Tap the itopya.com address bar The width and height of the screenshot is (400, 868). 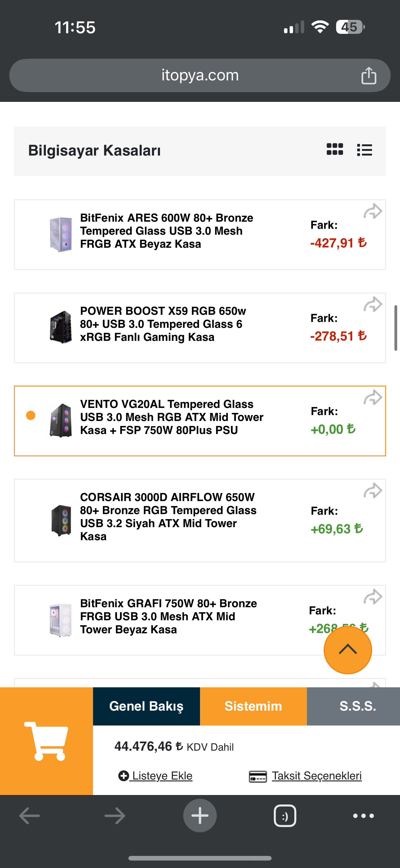200,75
